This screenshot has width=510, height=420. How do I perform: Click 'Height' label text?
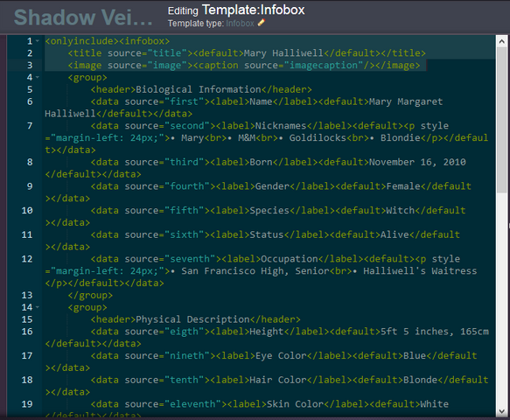click(x=267, y=332)
